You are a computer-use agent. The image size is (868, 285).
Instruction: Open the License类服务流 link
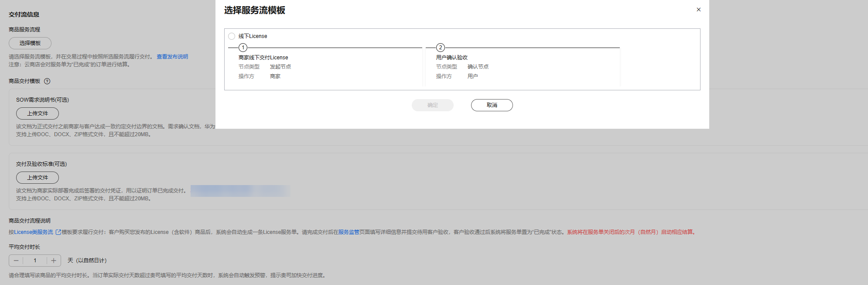coord(33,232)
